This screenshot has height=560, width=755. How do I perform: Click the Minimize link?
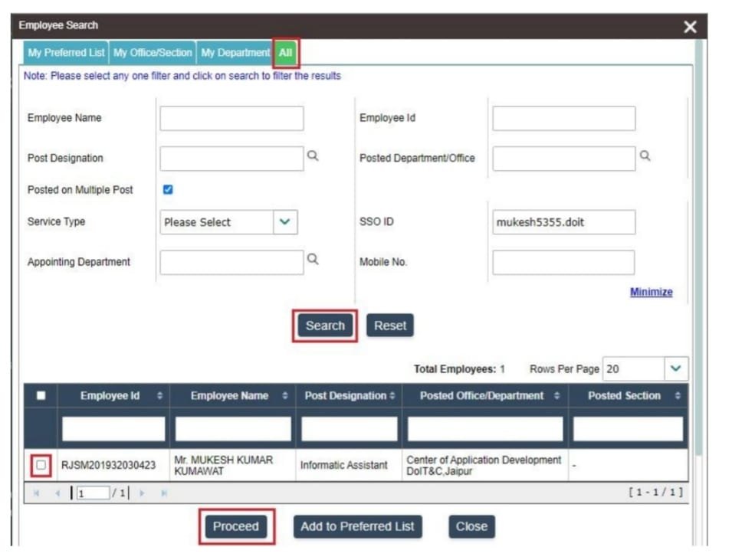coord(651,292)
